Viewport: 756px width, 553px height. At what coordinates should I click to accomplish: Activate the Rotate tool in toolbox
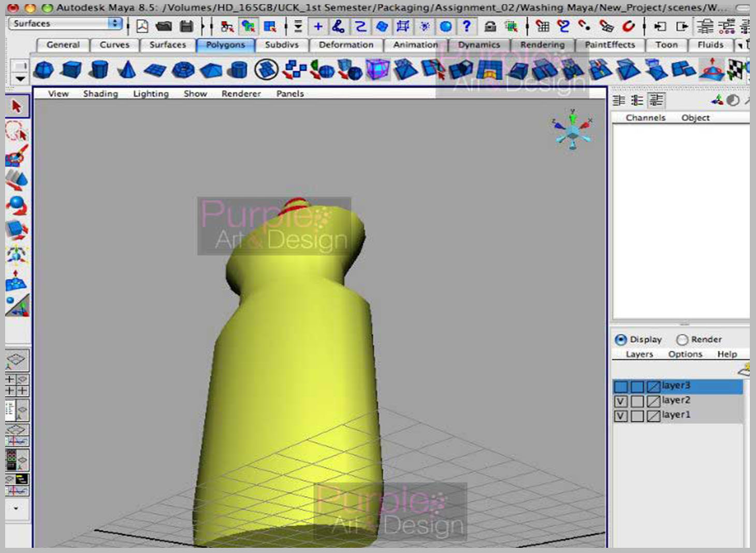click(x=17, y=205)
